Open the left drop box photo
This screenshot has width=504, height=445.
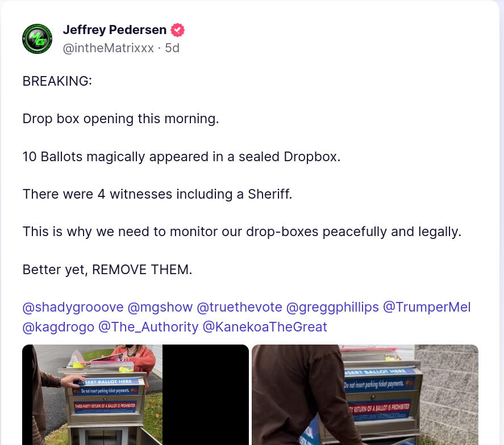click(135, 395)
